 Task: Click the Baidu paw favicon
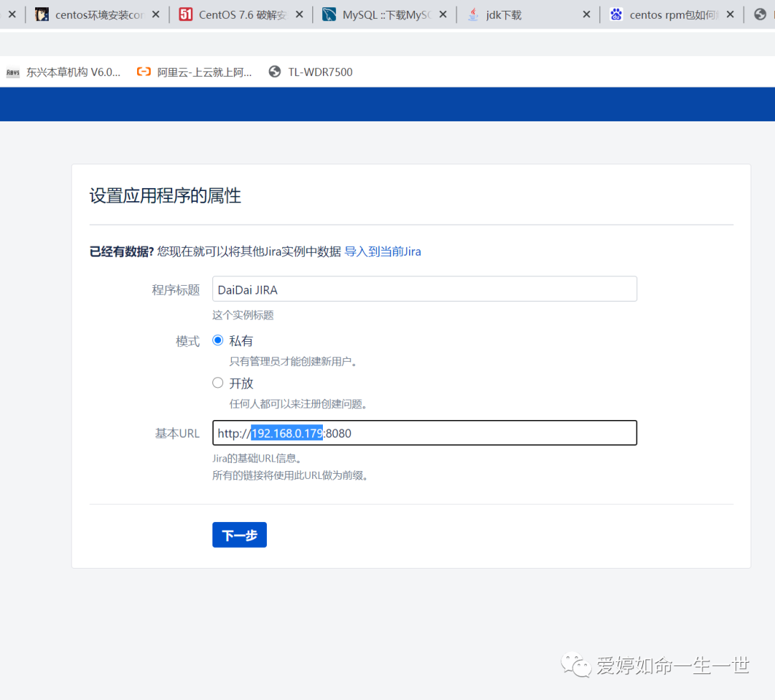pyautogui.click(x=616, y=14)
